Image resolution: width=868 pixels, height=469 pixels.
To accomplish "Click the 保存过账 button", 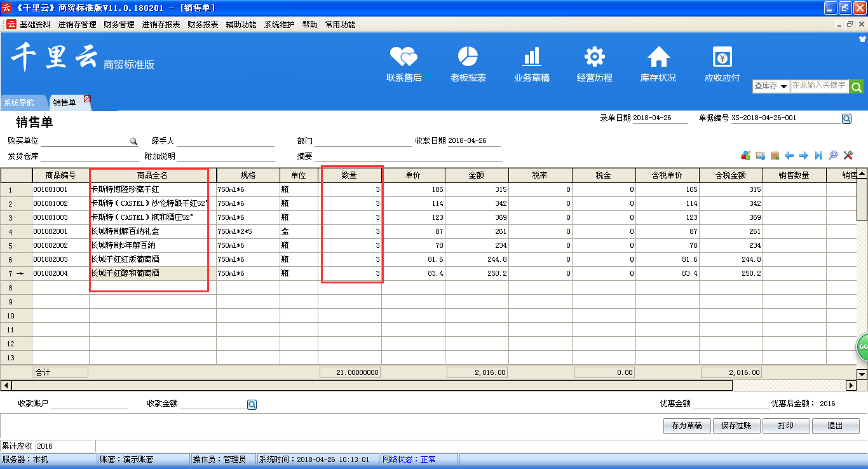I will point(736,426).
